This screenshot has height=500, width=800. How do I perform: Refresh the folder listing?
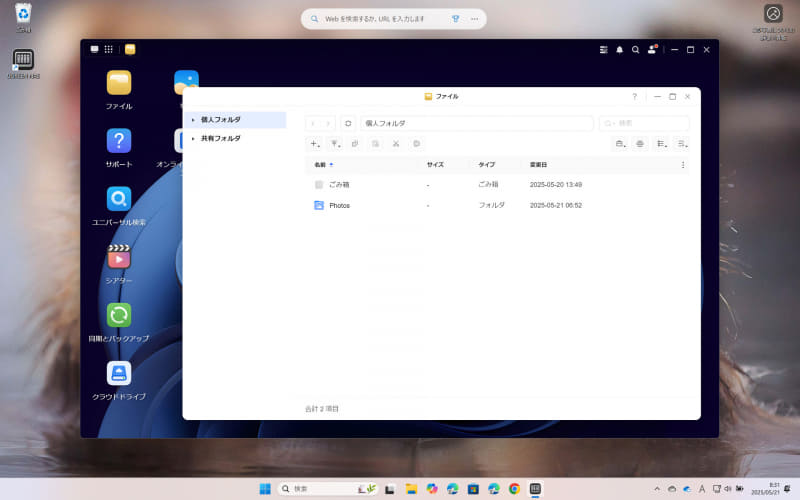[348, 123]
